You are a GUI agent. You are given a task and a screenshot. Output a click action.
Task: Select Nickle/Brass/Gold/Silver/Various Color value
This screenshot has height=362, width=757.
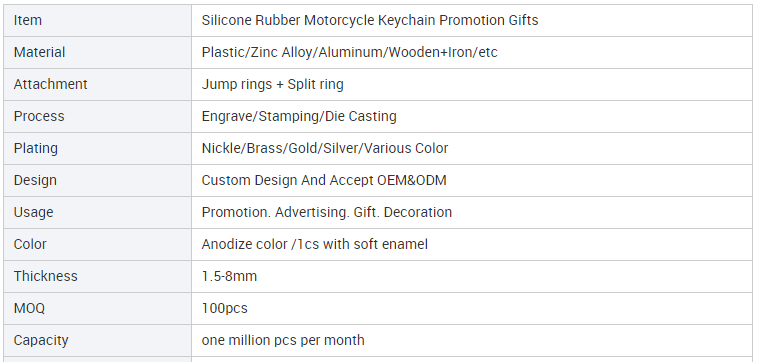324,148
